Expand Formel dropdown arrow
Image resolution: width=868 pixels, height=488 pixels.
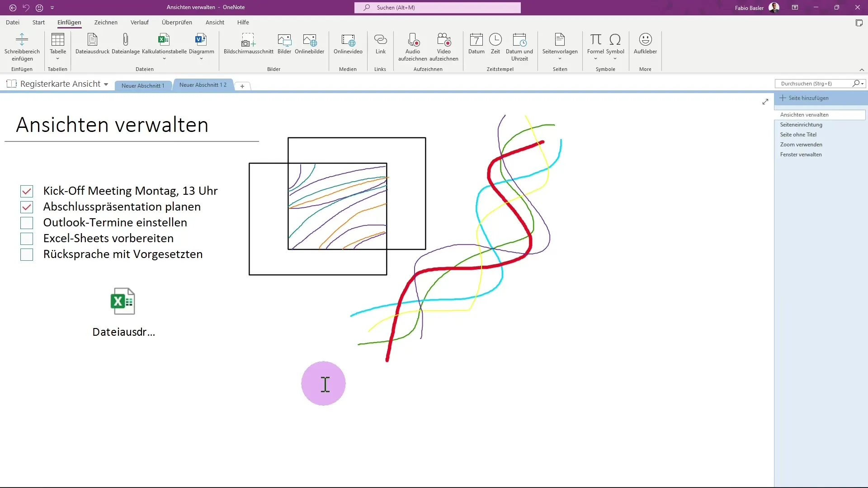(x=595, y=59)
